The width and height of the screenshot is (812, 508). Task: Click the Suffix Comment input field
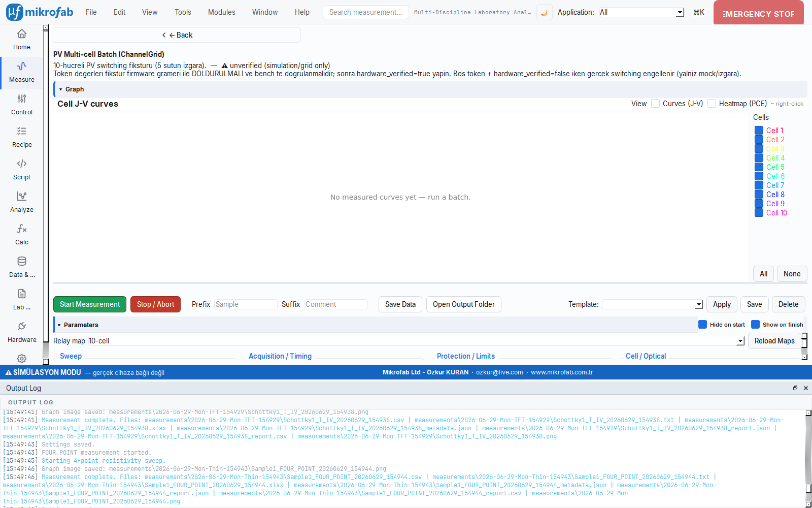335,304
